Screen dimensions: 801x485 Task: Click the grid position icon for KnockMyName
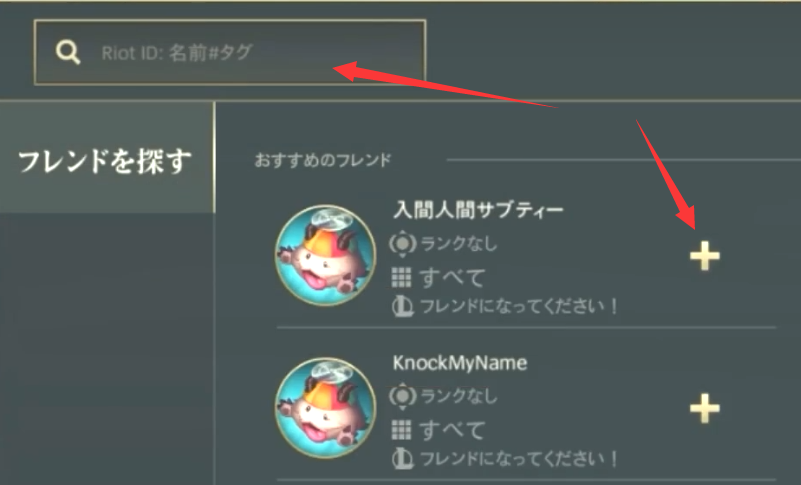click(x=402, y=430)
